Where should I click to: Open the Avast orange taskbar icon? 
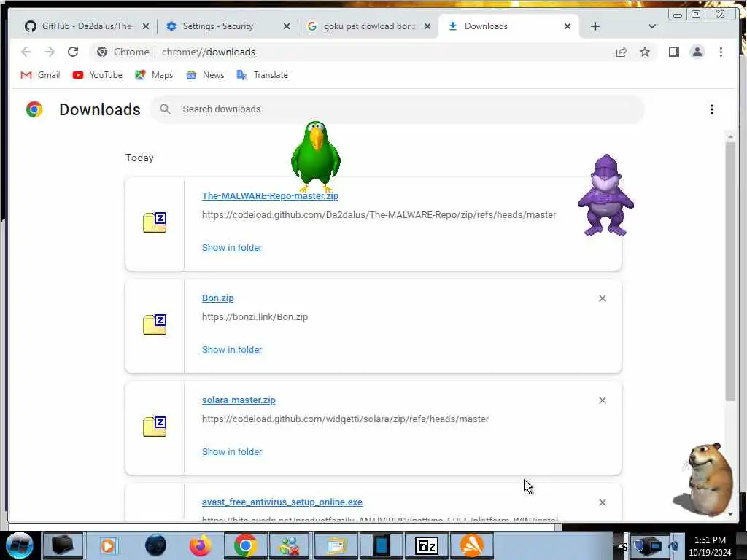pyautogui.click(x=472, y=545)
